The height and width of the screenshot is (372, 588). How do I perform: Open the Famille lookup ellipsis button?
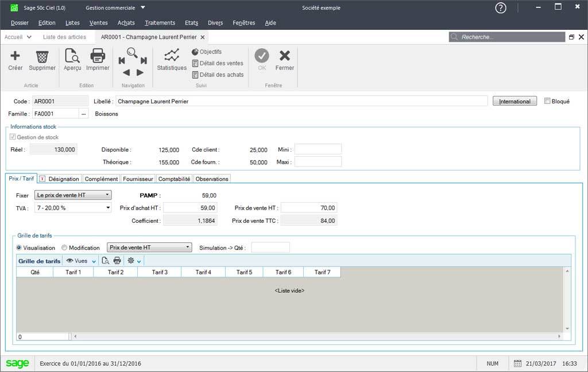(84, 114)
